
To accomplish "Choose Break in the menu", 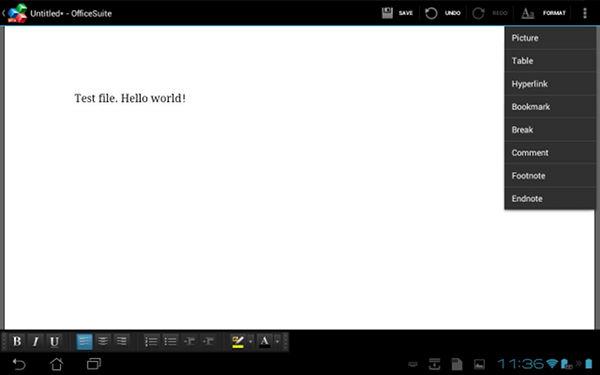I will pyautogui.click(x=549, y=130).
